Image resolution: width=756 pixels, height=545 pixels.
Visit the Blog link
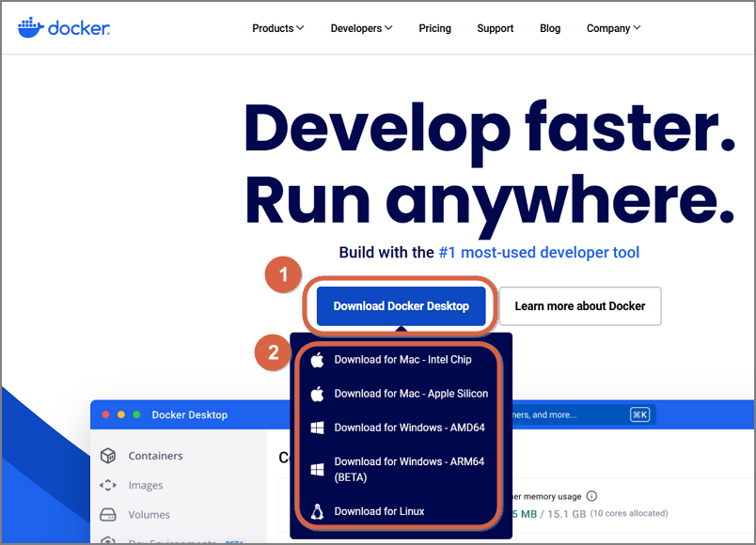[550, 28]
